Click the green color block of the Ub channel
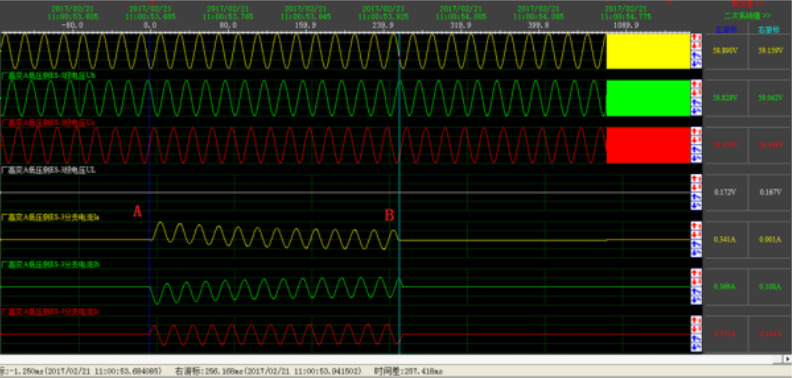 tap(648, 98)
